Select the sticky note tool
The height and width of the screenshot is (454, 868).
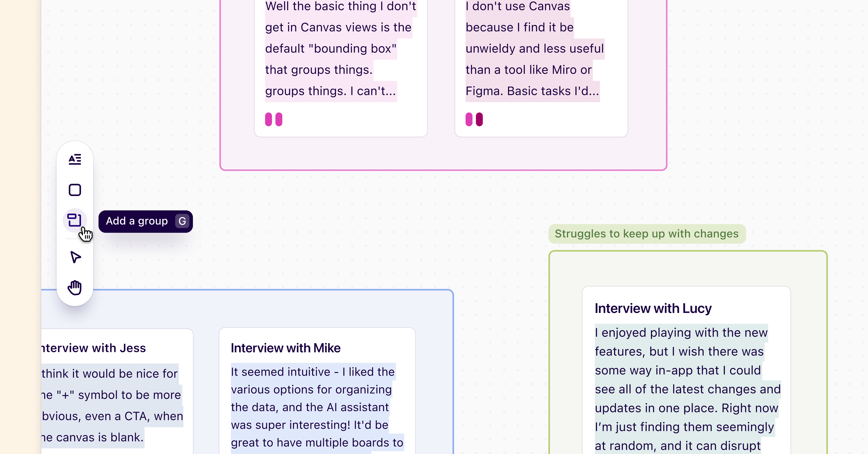(75, 190)
